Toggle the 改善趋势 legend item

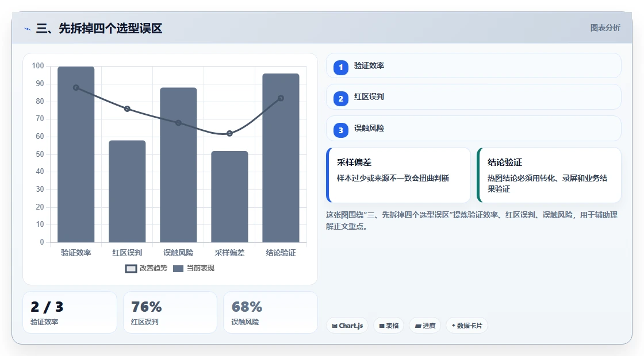146,268
